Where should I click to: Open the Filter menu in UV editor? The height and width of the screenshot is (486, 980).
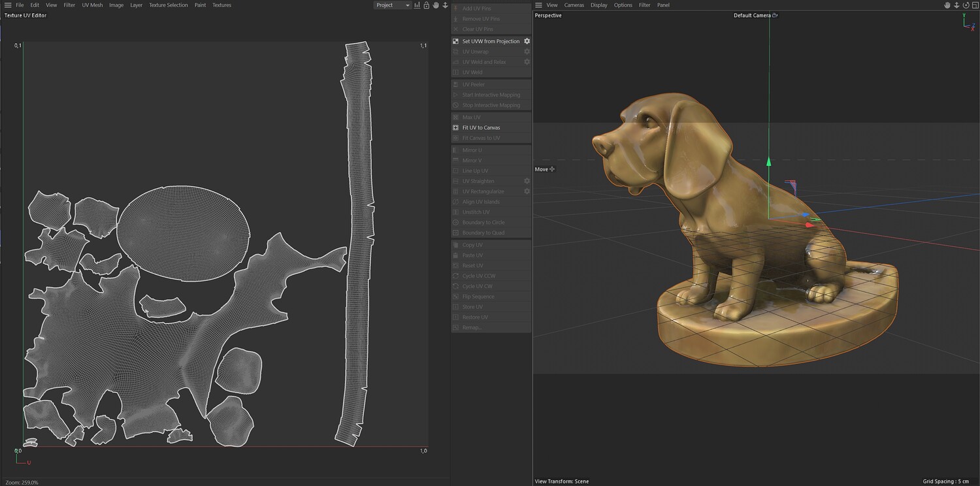point(69,5)
